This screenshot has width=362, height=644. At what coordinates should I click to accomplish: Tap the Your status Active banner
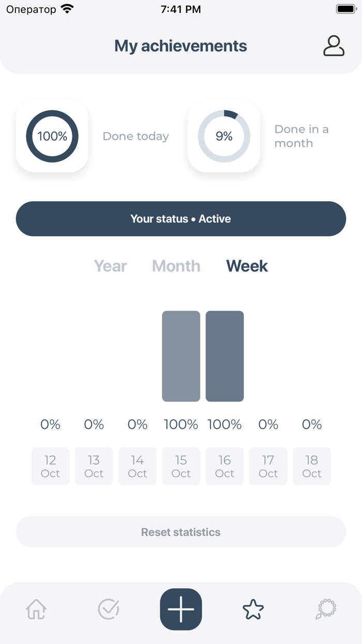[181, 219]
